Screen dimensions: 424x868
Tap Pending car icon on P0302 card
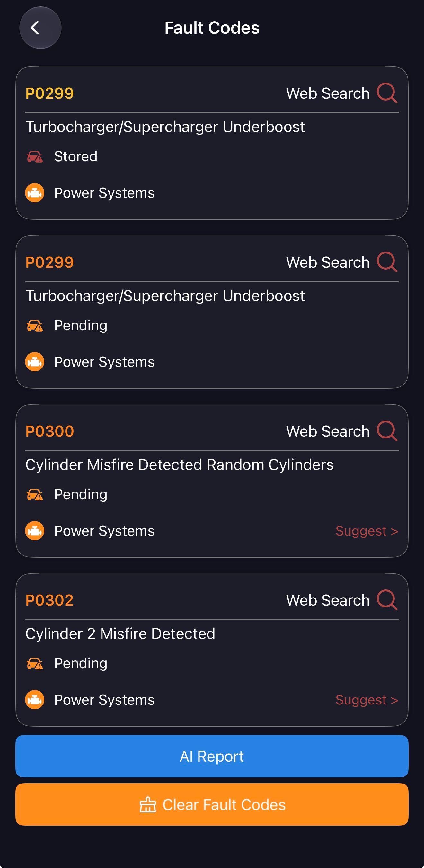coord(35,663)
